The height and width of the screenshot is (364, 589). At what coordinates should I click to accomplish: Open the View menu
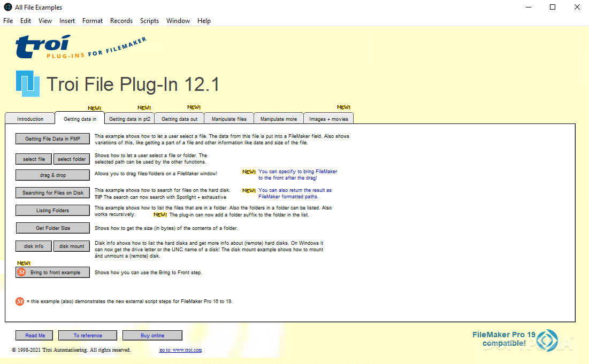[45, 21]
